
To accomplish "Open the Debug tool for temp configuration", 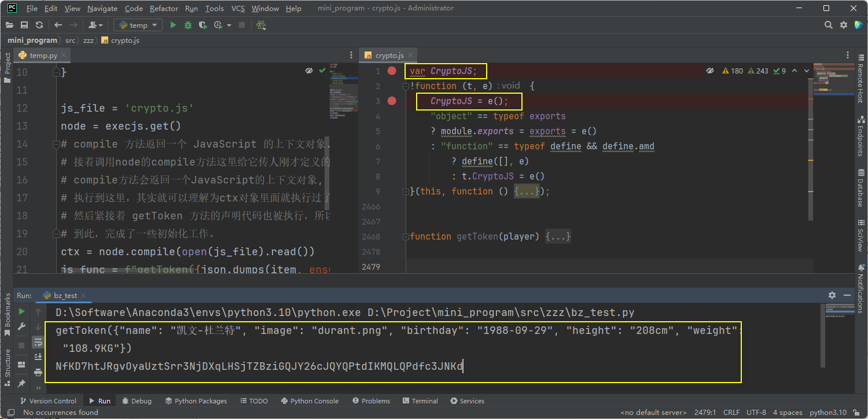I will point(187,25).
